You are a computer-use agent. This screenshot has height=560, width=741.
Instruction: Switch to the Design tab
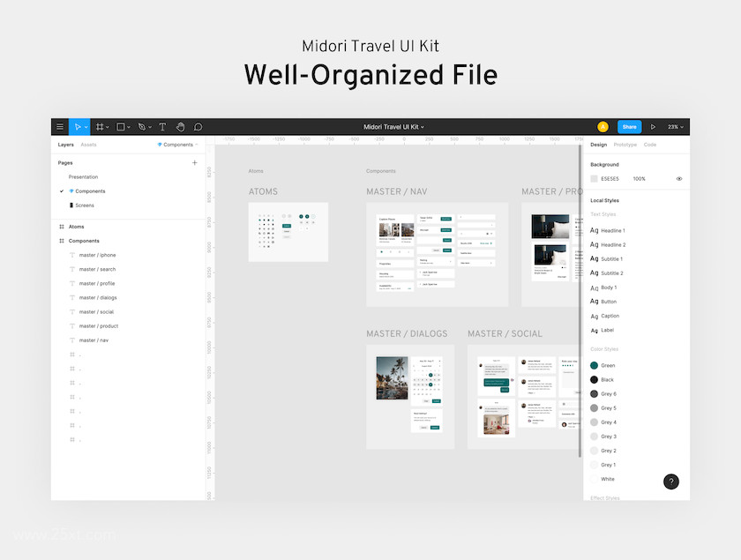(598, 145)
